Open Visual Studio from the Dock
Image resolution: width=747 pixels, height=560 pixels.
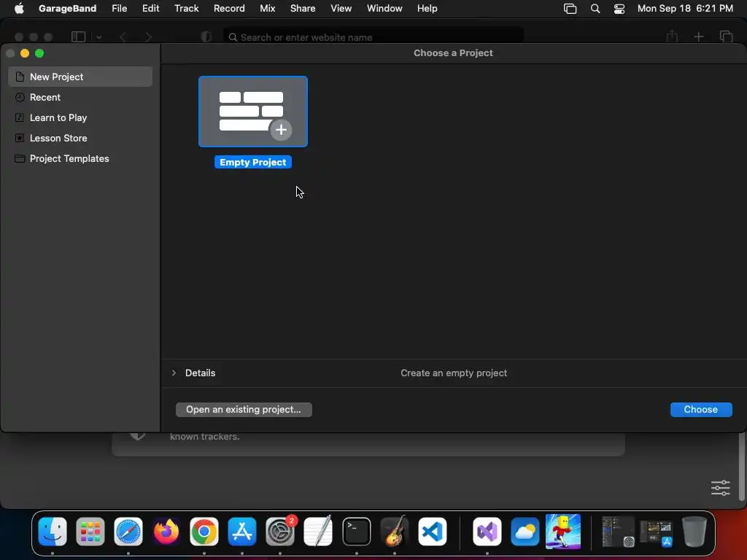click(487, 532)
